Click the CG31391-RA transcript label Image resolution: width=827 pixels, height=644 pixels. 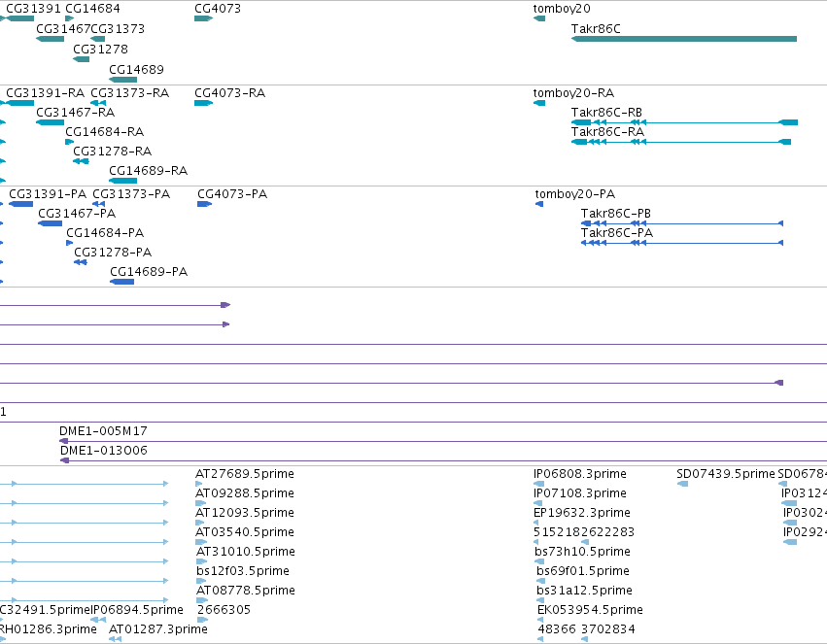coord(46,92)
